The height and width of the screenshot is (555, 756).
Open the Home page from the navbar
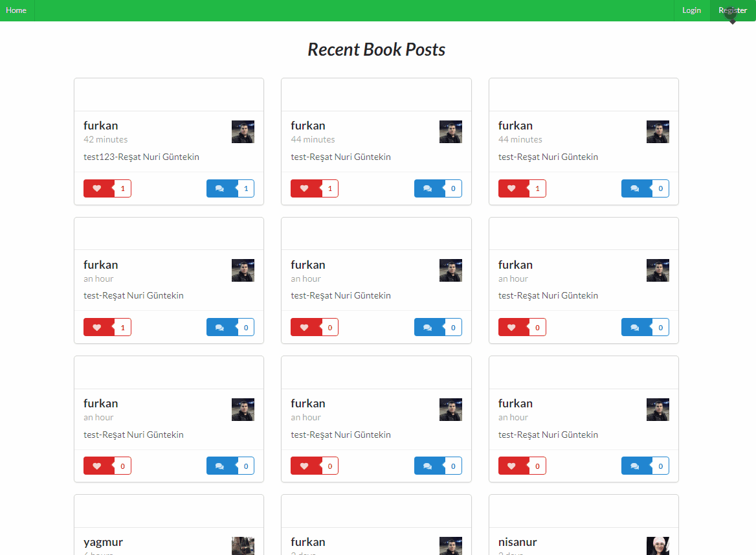[16, 10]
